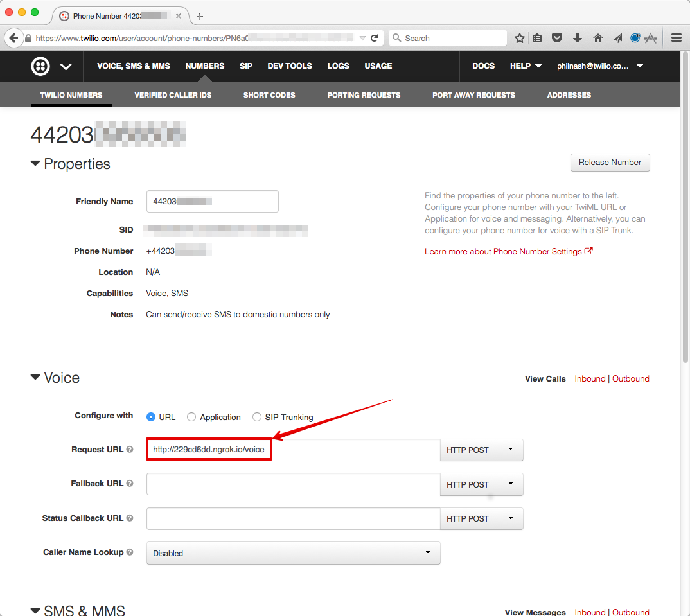Click the Pocket save icon
Screen dimensions: 690x616
click(557, 39)
